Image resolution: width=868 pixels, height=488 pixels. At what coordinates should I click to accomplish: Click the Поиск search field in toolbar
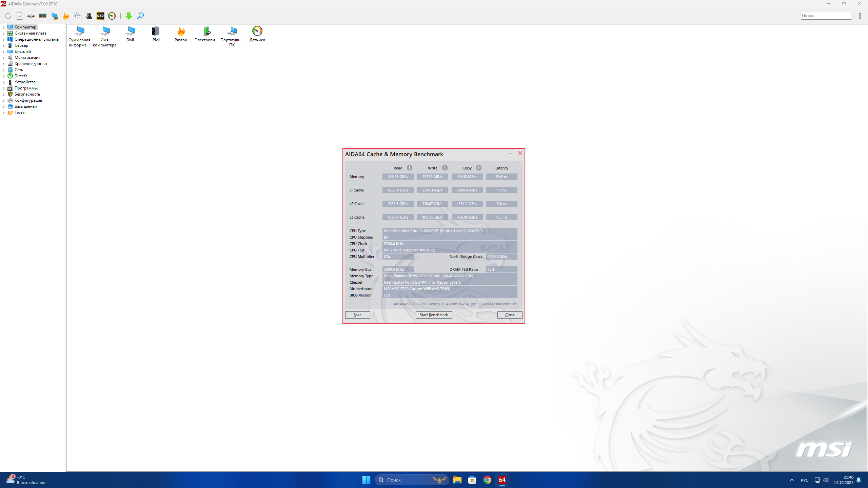point(826,16)
